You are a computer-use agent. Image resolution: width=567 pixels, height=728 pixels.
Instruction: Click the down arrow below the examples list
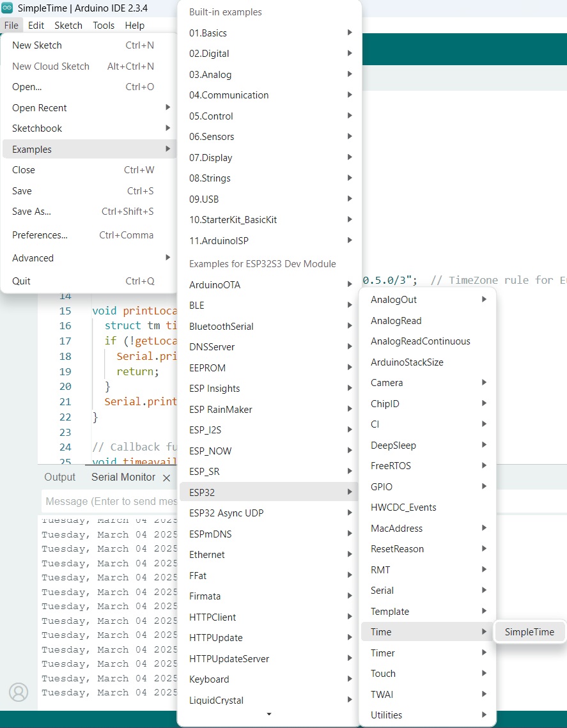click(x=268, y=715)
